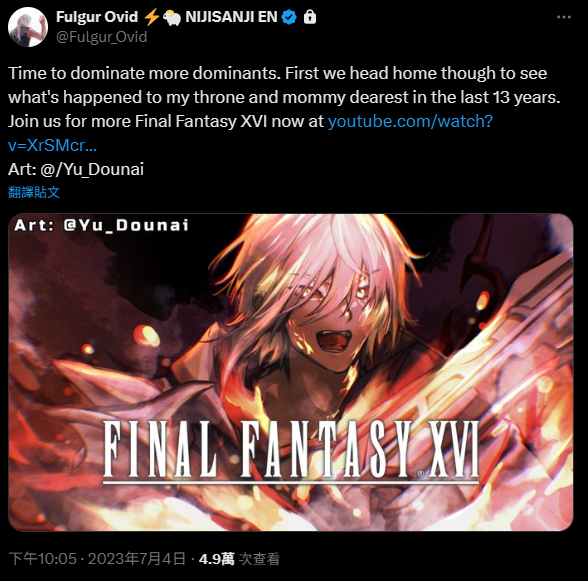Open the three-dot more options menu
The width and height of the screenshot is (588, 581).
click(564, 17)
